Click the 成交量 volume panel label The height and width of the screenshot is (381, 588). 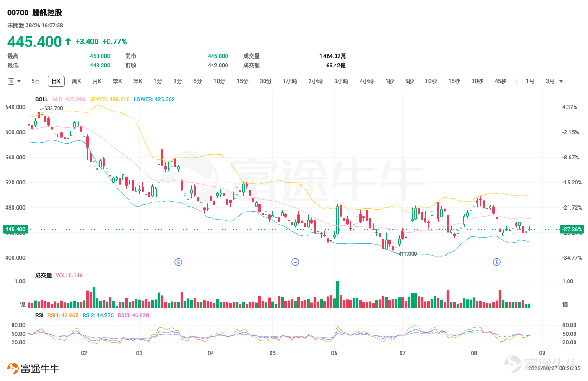pyautogui.click(x=44, y=276)
